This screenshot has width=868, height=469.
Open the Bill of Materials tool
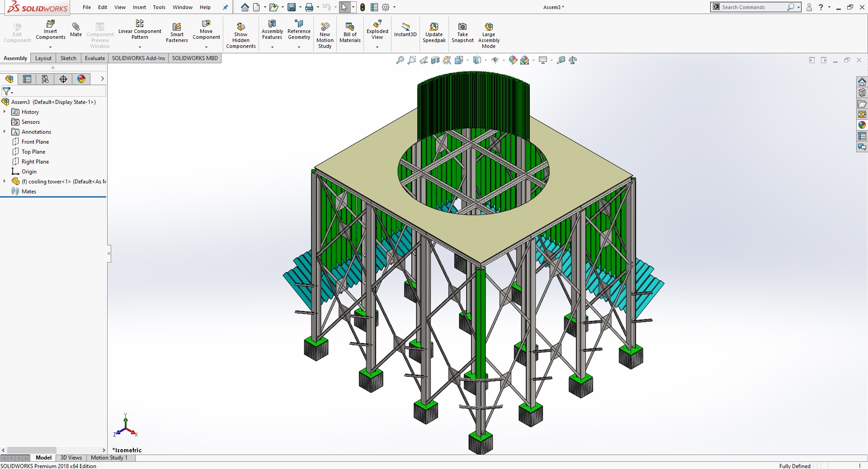click(350, 32)
